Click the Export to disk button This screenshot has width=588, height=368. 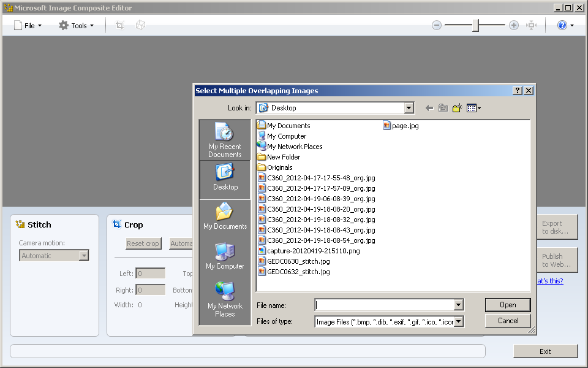(557, 227)
